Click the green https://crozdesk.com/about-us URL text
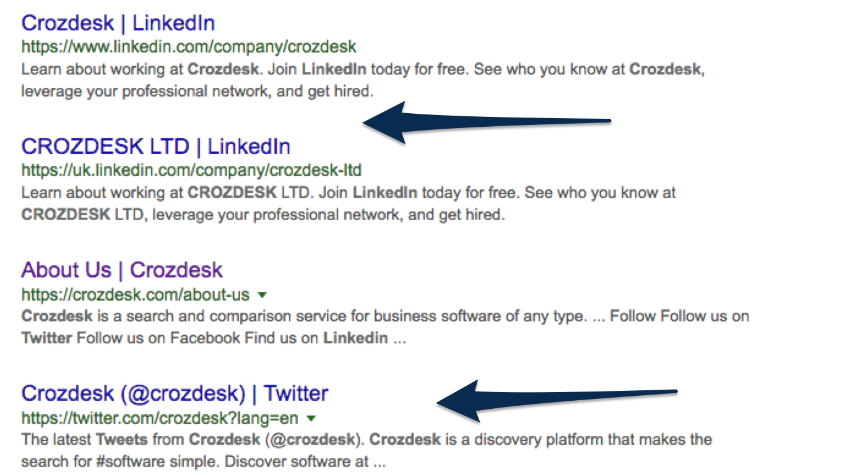This screenshot has height=475, width=868. [136, 294]
